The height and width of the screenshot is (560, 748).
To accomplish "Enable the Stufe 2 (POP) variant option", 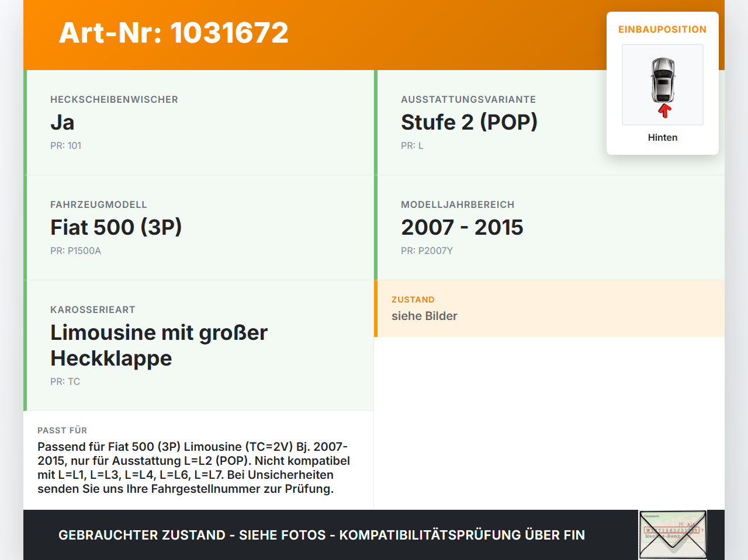I will pyautogui.click(x=470, y=122).
